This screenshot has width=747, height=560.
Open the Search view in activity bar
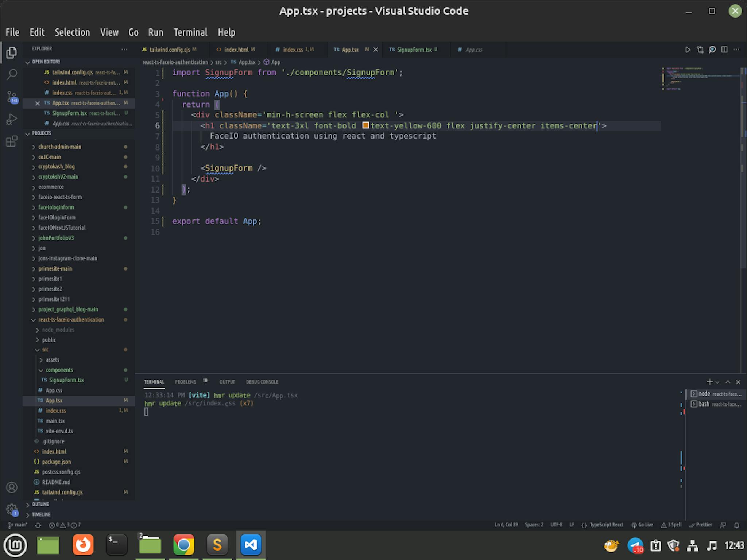pyautogui.click(x=12, y=75)
